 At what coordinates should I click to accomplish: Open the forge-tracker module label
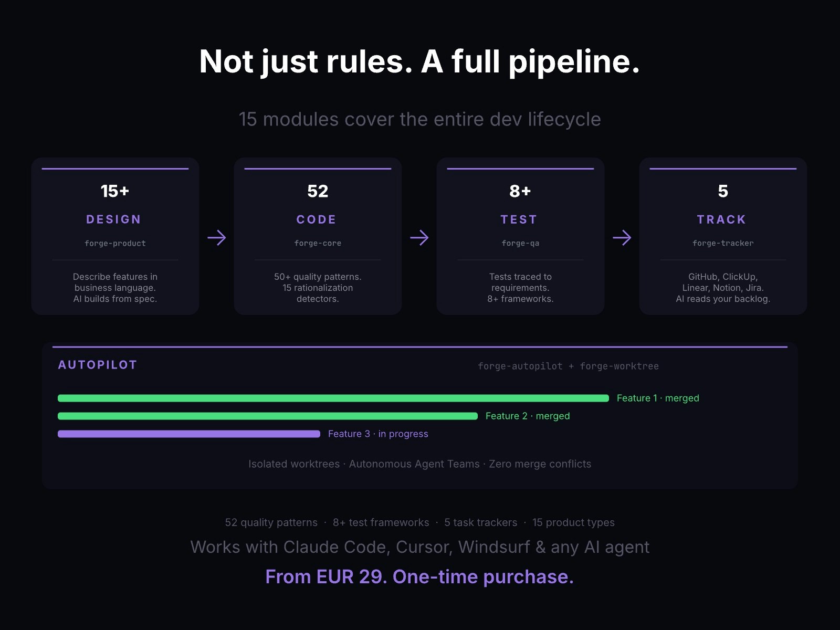tap(723, 243)
